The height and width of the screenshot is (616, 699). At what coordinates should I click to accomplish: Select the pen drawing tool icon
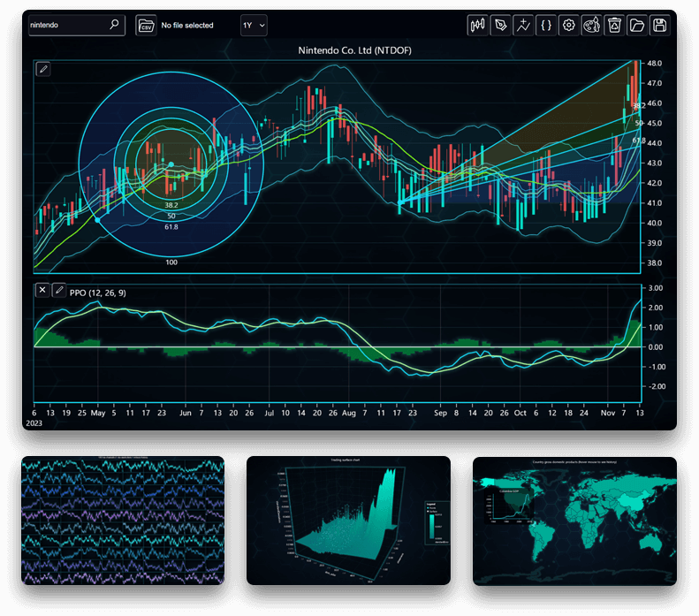coord(500,25)
